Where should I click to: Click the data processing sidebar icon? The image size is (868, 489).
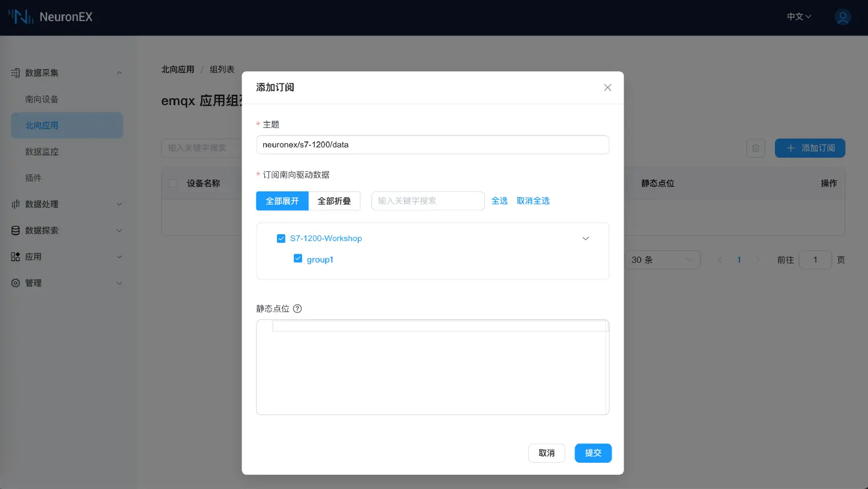click(x=15, y=205)
